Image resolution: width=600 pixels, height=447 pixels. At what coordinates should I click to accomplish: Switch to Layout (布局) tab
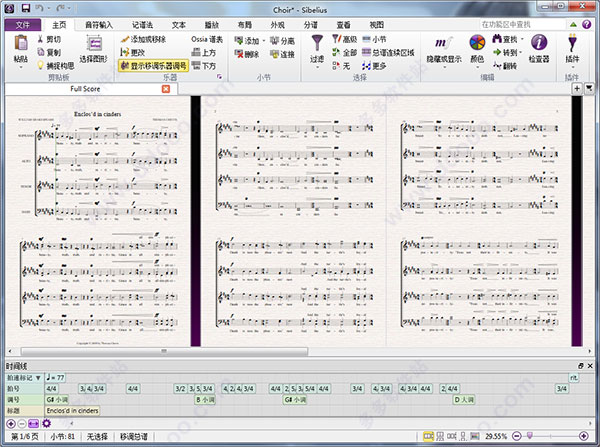pyautogui.click(x=245, y=25)
